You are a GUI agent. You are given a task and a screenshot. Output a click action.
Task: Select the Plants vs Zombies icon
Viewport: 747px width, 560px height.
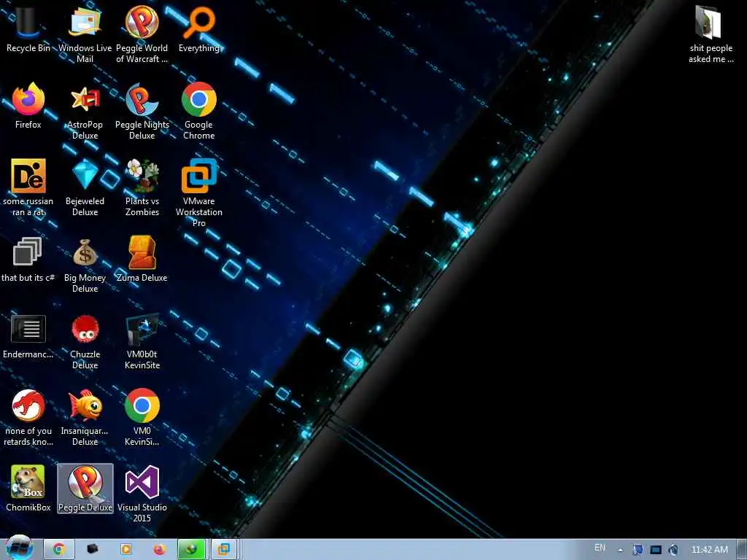tap(142, 188)
